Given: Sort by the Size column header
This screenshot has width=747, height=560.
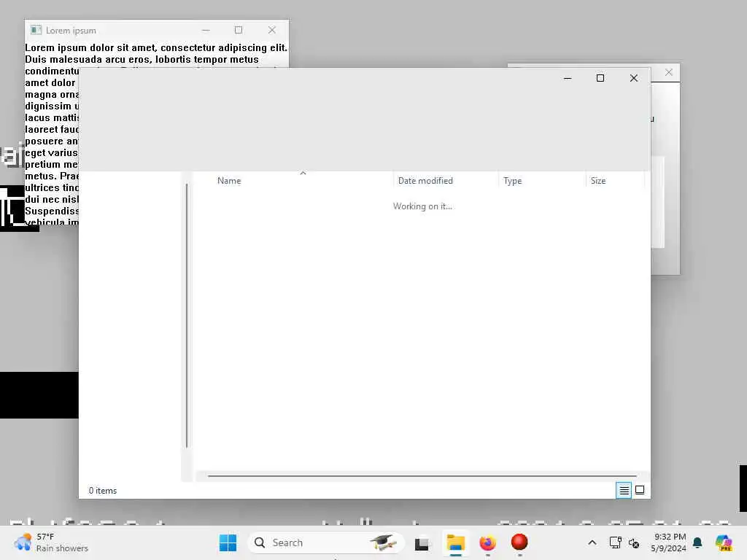Looking at the screenshot, I should tap(598, 181).
